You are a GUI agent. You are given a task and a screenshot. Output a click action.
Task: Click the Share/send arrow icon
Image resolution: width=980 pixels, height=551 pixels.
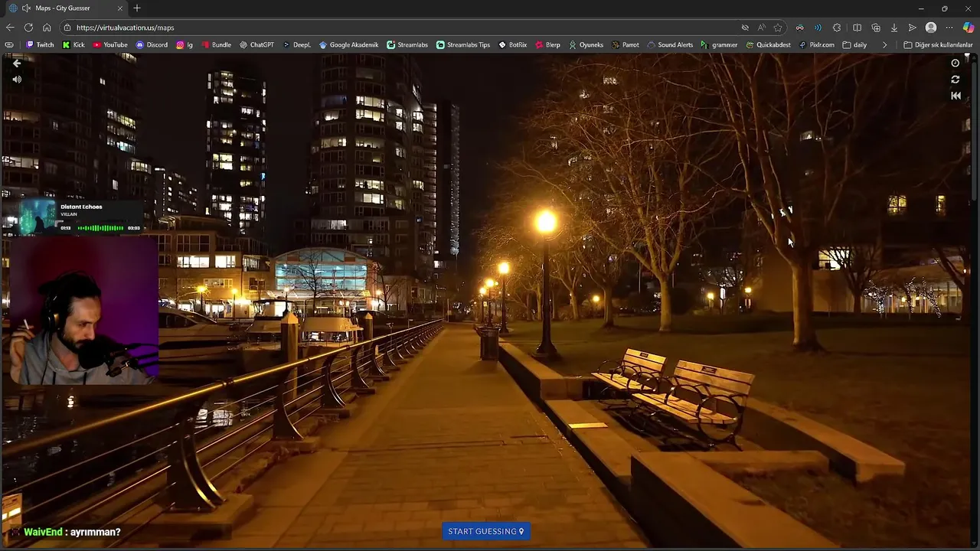tap(912, 28)
